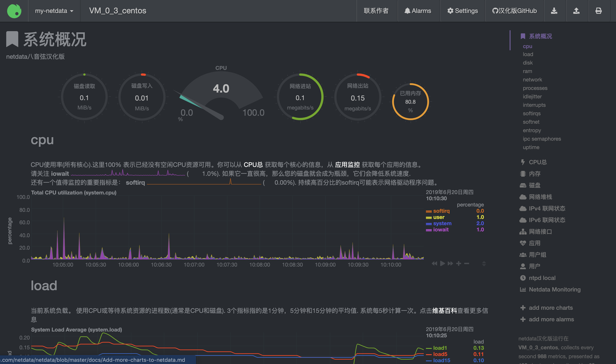
Task: Toggle the softirq series visibility
Action: [x=441, y=211]
